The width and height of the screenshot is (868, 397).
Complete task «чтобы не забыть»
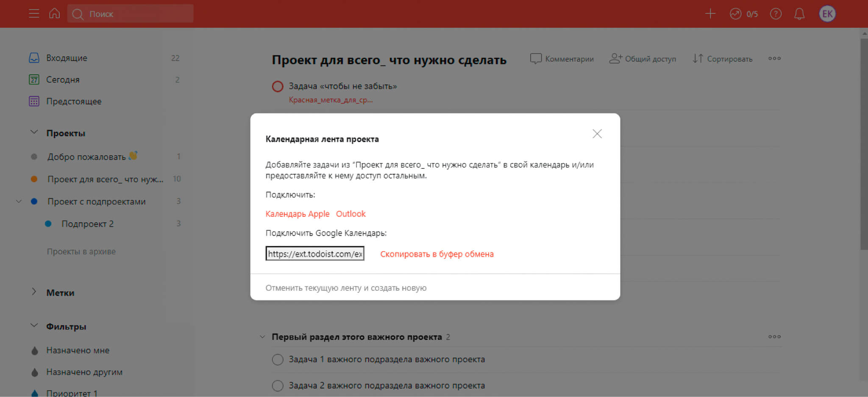(278, 87)
